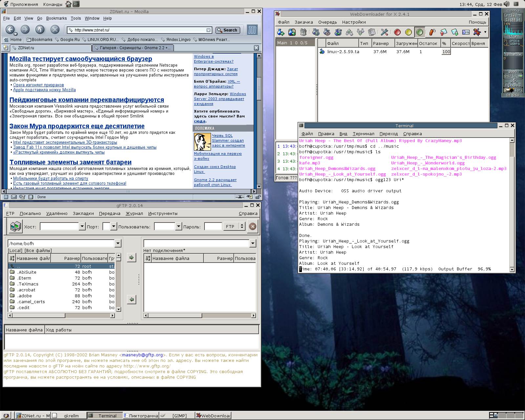Expand the /home/bofh local path dropdown
This screenshot has width=525, height=420.
coord(118,243)
